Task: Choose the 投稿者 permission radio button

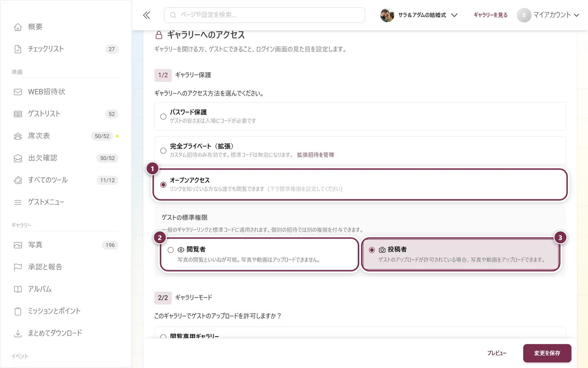Action: 372,250
